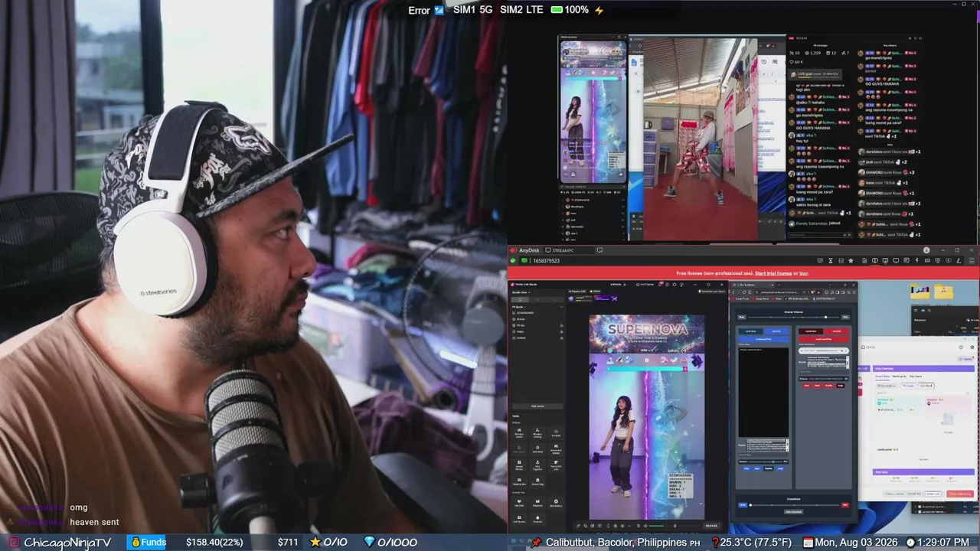Adjust the green speaker volume slider

657,526
